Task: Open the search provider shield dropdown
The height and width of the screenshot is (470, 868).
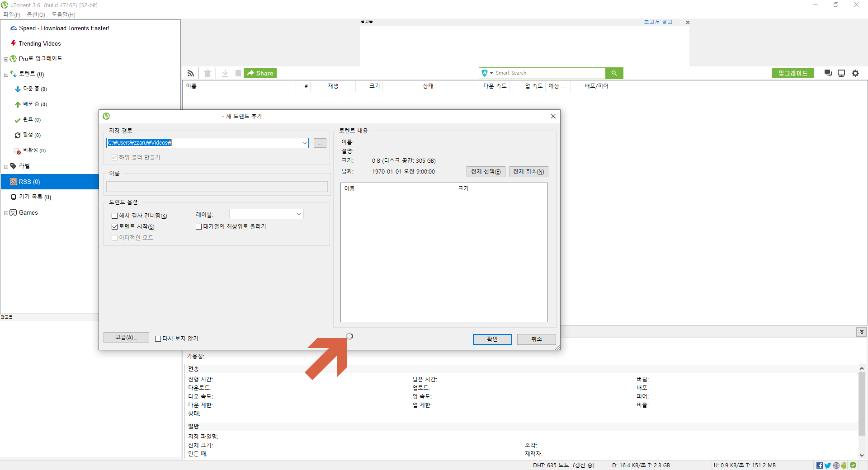Action: point(487,73)
